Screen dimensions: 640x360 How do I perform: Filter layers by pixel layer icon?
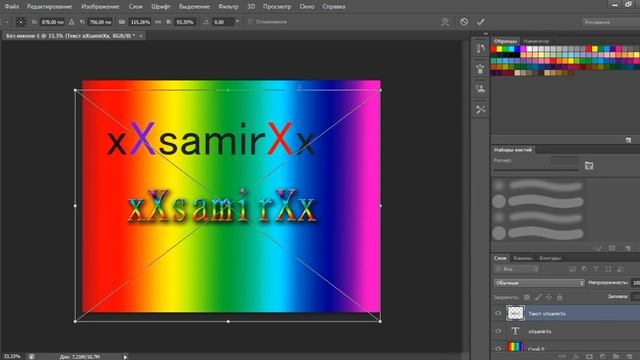572,269
